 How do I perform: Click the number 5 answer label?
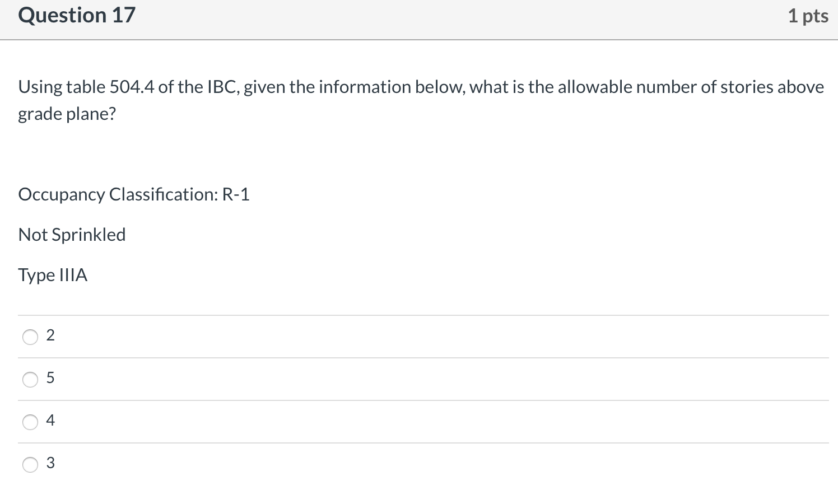[x=50, y=378]
